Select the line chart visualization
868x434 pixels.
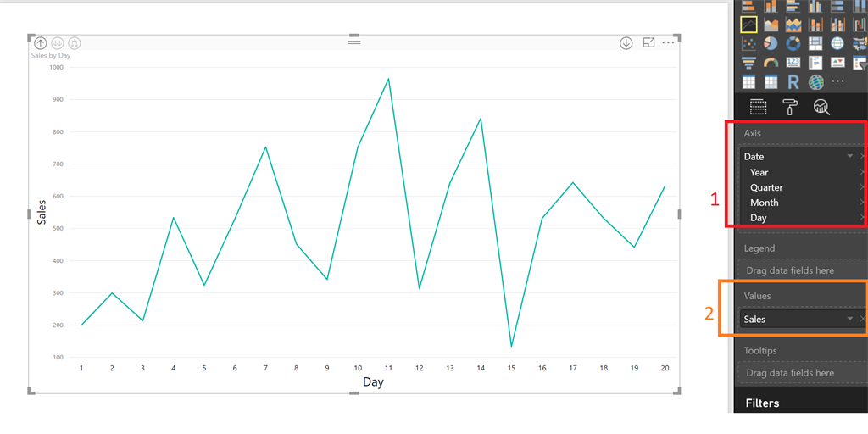(748, 25)
